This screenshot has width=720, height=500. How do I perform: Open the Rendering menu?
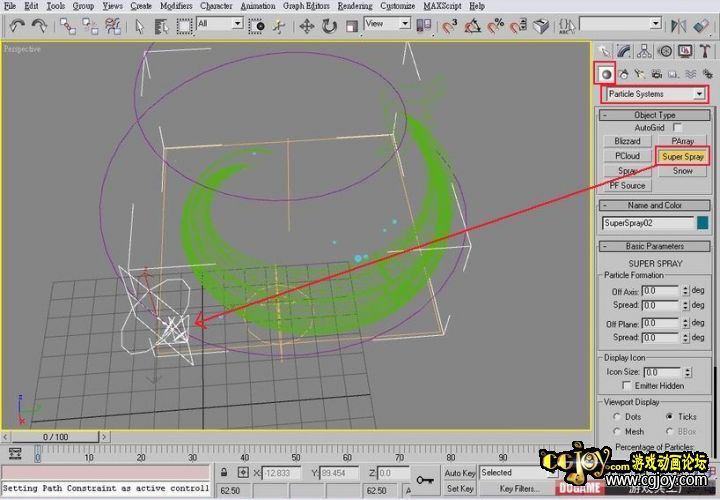click(x=354, y=6)
